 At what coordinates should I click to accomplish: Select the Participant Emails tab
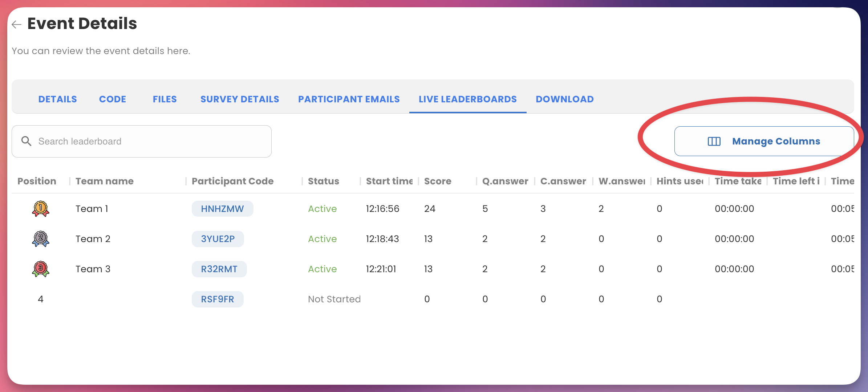pos(349,99)
